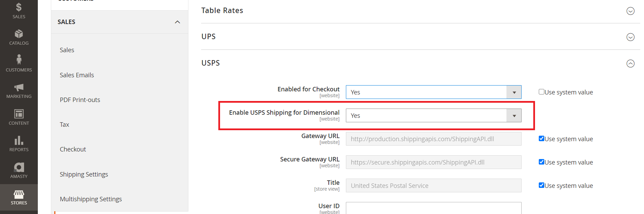Collapse the USPS section
The image size is (644, 214).
pyautogui.click(x=630, y=64)
